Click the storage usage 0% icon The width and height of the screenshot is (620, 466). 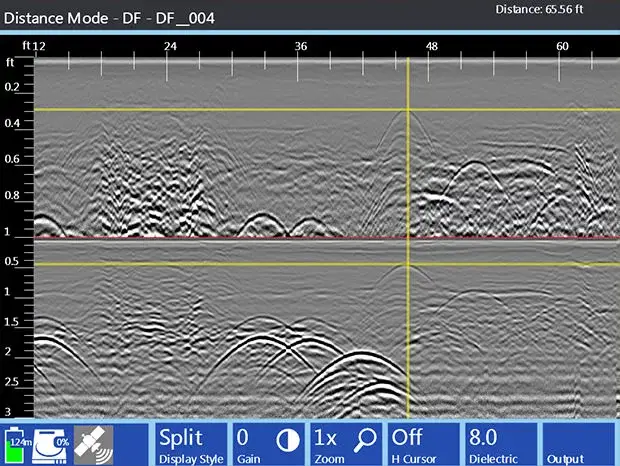click(52, 444)
